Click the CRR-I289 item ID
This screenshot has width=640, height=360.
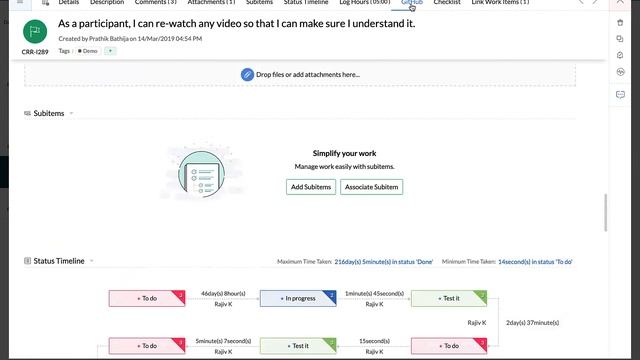coord(35,52)
